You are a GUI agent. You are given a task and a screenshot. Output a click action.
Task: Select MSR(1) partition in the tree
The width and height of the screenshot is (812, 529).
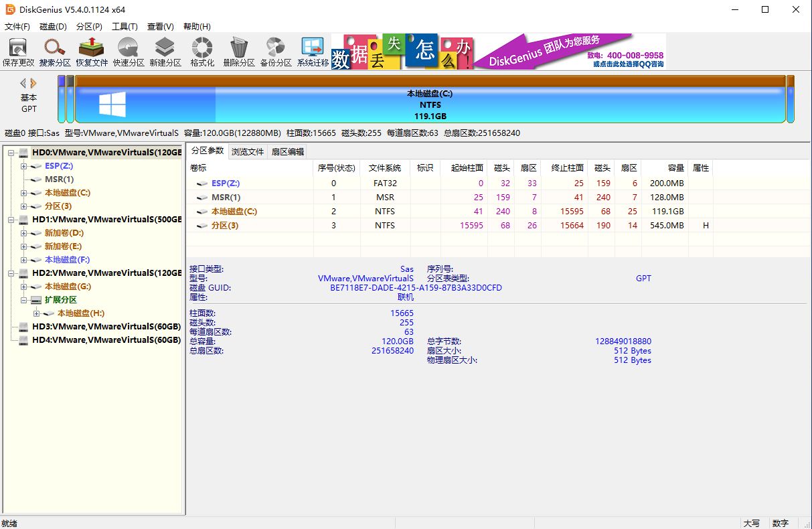(59, 179)
